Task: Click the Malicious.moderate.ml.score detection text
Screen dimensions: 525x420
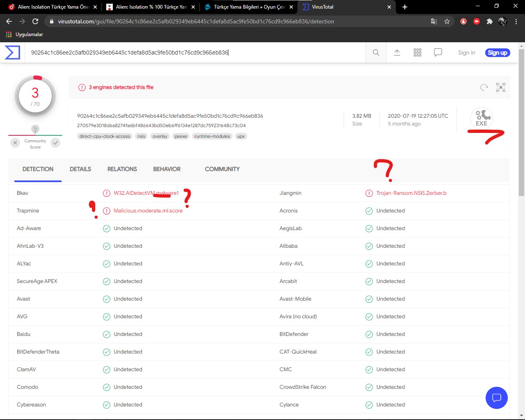Action: point(148,211)
